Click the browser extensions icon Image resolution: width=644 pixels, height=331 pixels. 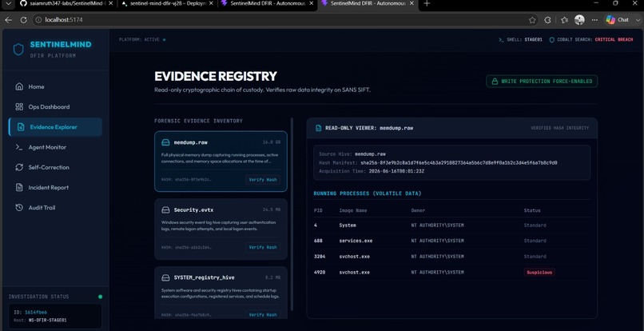547,20
